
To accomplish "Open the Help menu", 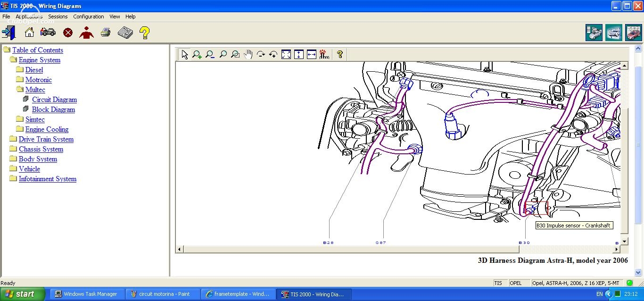I will point(131,17).
